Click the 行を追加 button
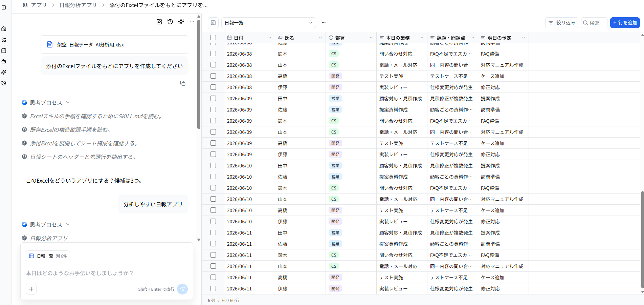This screenshot has width=644, height=305. coord(625,23)
